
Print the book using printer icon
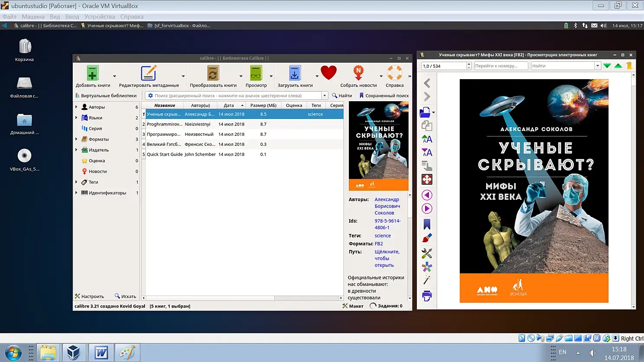[x=427, y=296]
